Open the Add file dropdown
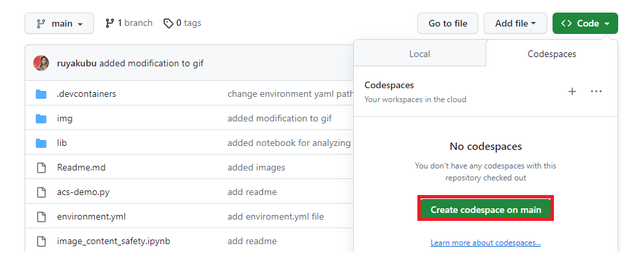This screenshot has height=266, width=644. [x=515, y=23]
